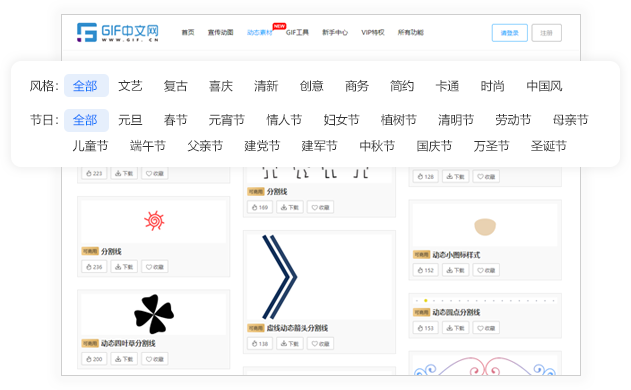Viewport: 631px width, 390px height.
Task: Choose the 商务 style
Action: [357, 86]
